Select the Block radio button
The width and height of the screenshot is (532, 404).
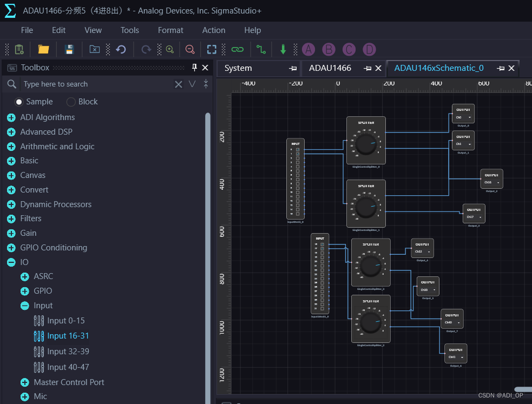71,102
